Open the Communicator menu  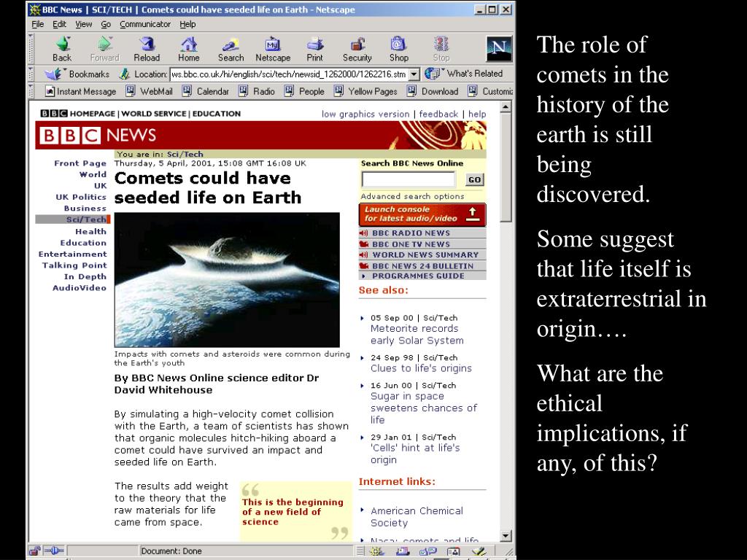tap(145, 24)
